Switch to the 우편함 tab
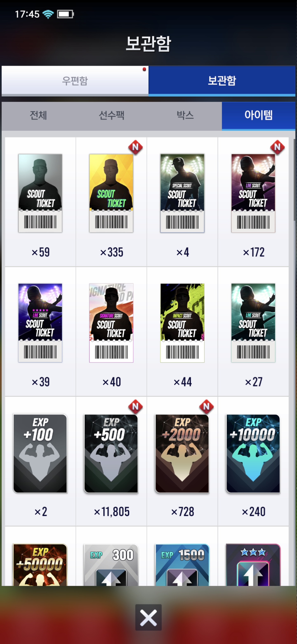Image resolution: width=297 pixels, height=644 pixels. click(x=75, y=81)
